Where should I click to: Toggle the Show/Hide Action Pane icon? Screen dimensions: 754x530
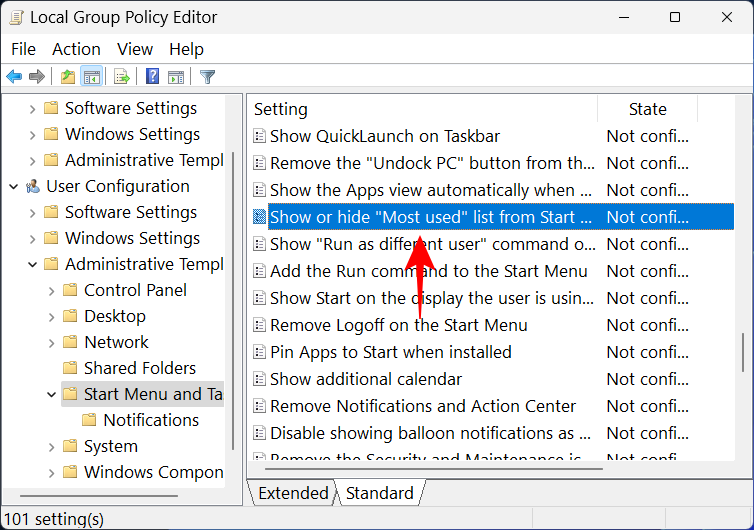click(176, 76)
